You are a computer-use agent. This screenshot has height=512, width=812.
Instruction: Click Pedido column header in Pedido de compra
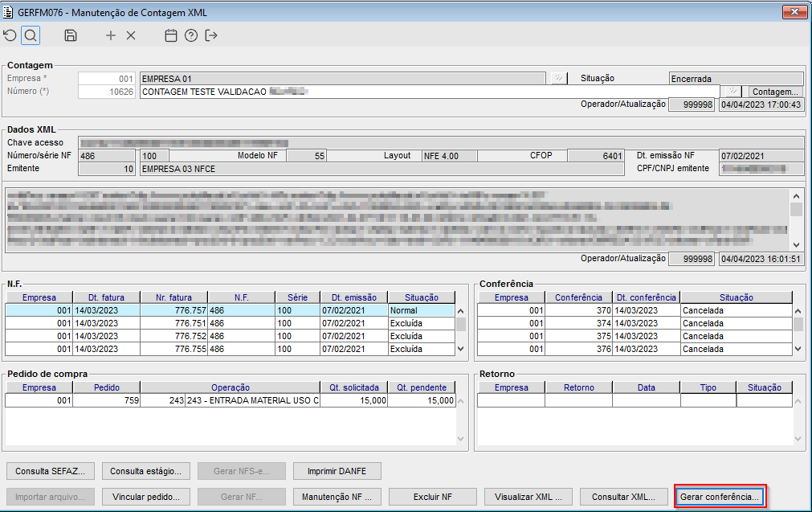click(x=107, y=387)
